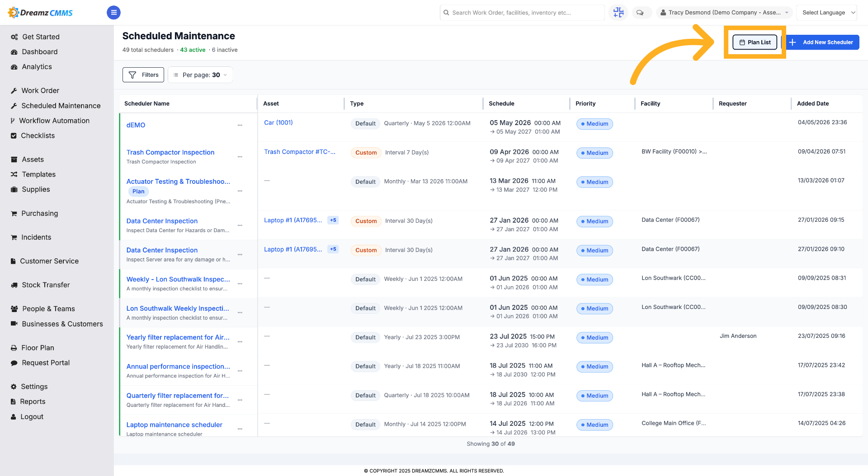Open the Filters funnel button
868x476 pixels.
tap(143, 75)
